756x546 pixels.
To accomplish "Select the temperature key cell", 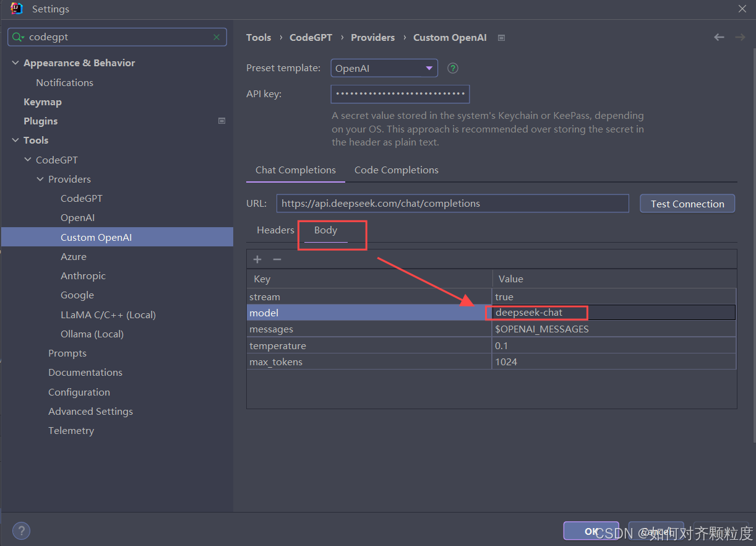I will (369, 345).
